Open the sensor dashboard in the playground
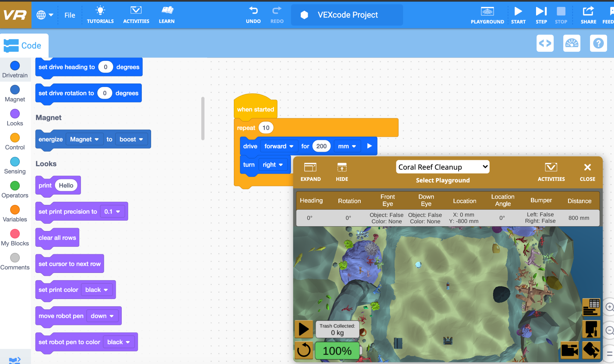The image size is (614, 364). pyautogui.click(x=591, y=307)
